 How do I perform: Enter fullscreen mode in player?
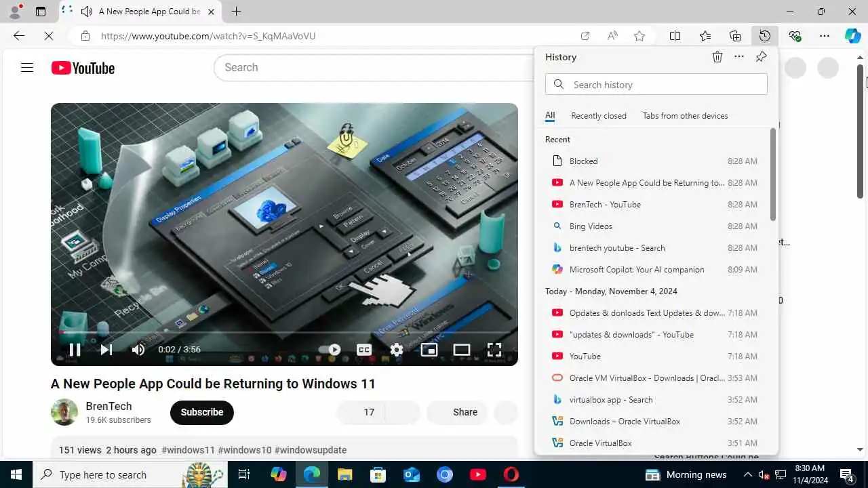tap(494, 350)
